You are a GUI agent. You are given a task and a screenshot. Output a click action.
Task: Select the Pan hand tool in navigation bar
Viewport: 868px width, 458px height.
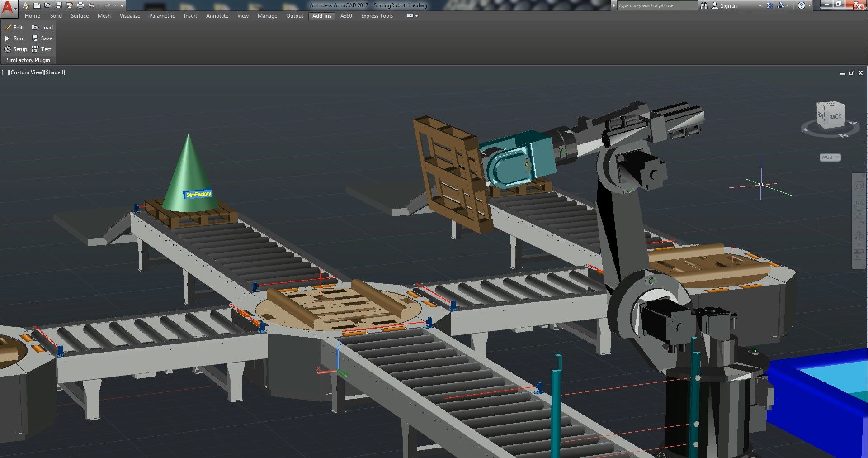858,205
